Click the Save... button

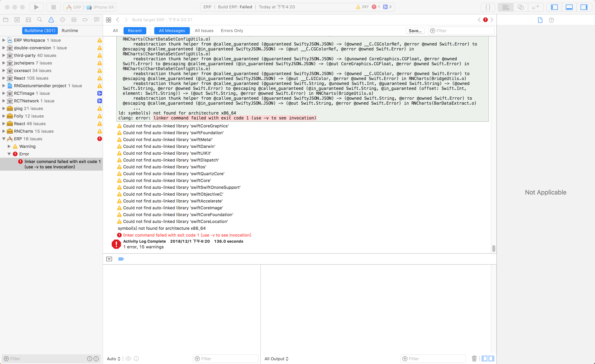415,31
